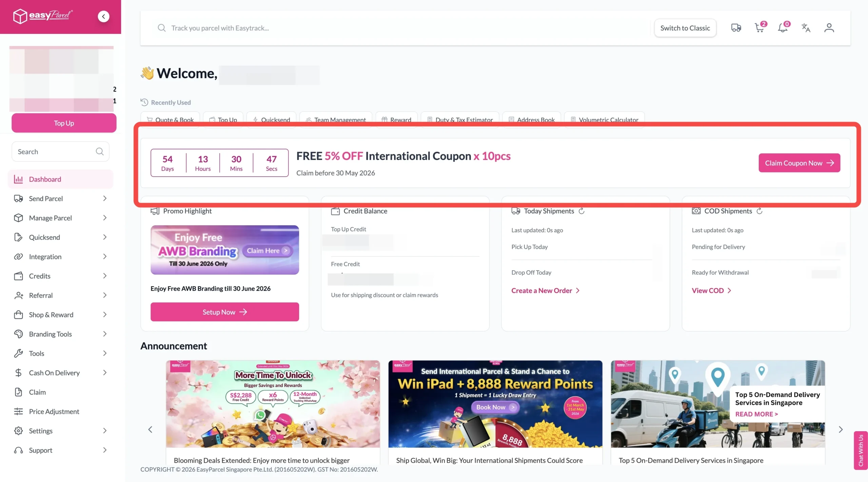Open Top 5 On-Demand Delivery announcement

click(718, 404)
